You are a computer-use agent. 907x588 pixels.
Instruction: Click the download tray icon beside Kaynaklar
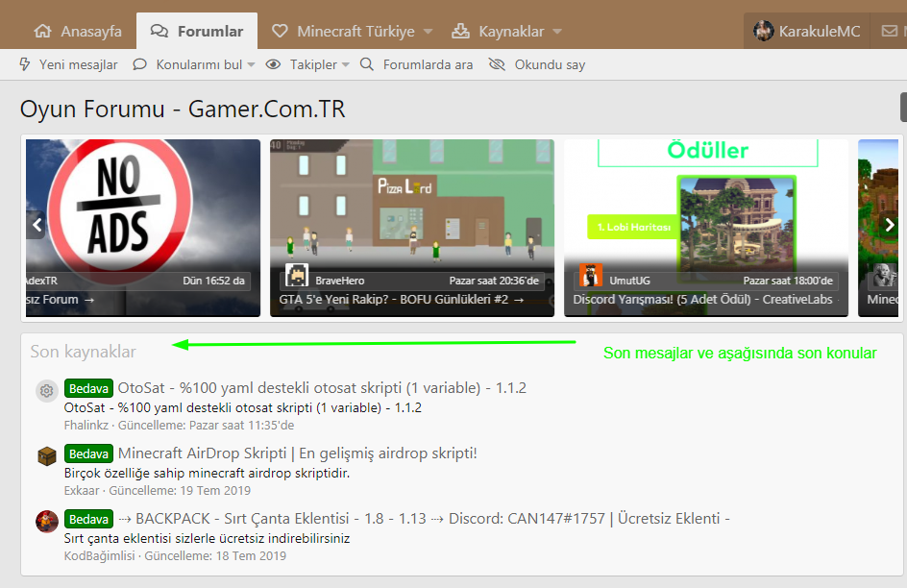pyautogui.click(x=460, y=31)
